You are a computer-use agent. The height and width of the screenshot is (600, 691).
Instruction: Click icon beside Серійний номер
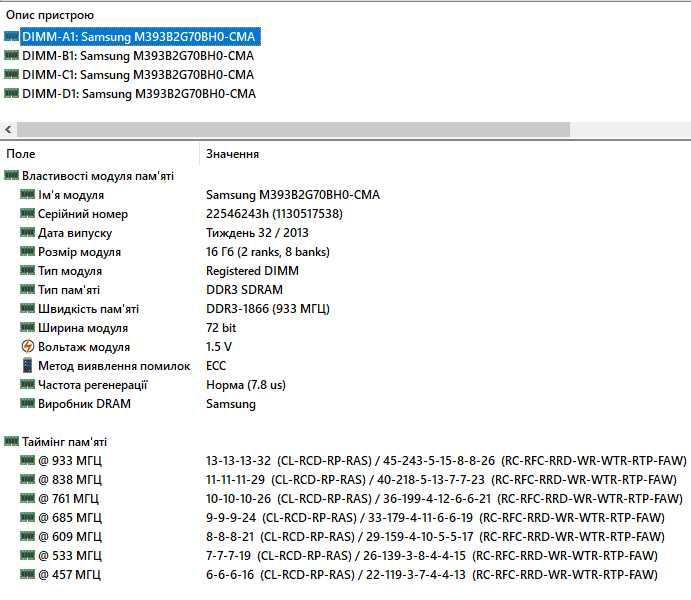pos(27,213)
